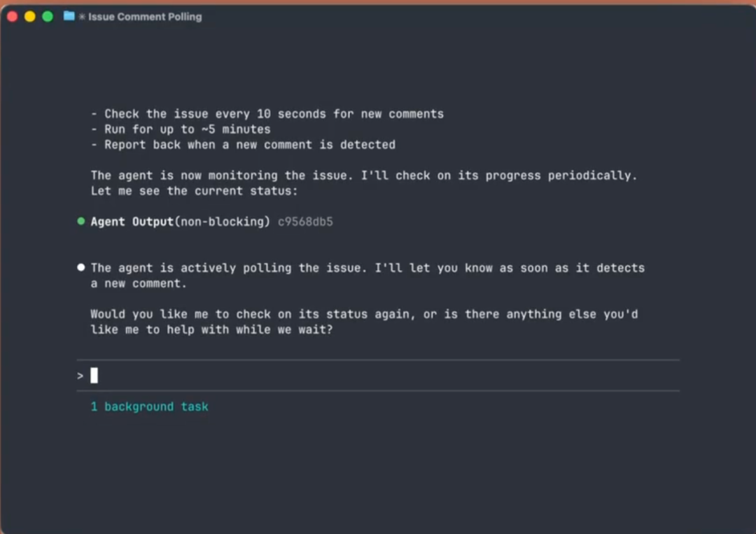Click the white block cursor in prompt

(x=94, y=376)
